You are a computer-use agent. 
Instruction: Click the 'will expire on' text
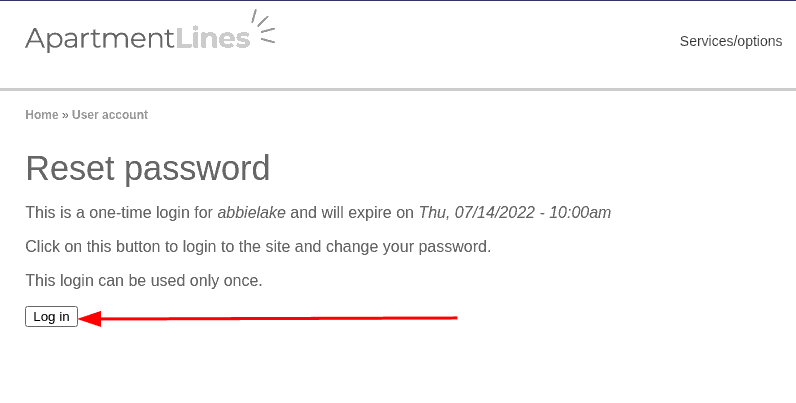coord(366,212)
